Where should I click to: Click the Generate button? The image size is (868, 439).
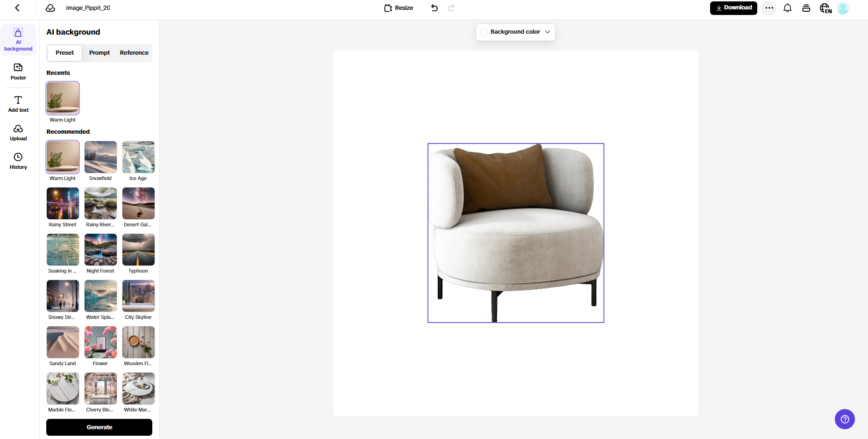(99, 427)
